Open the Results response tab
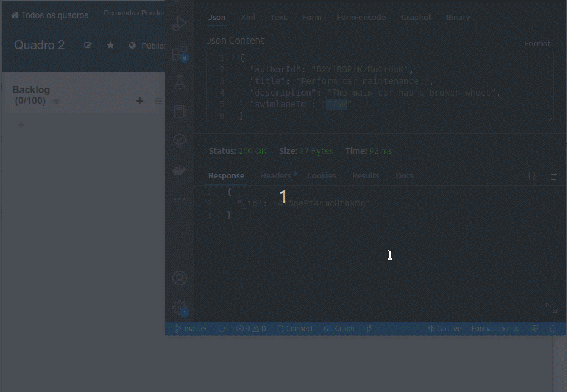Image resolution: width=567 pixels, height=392 pixels. point(366,175)
